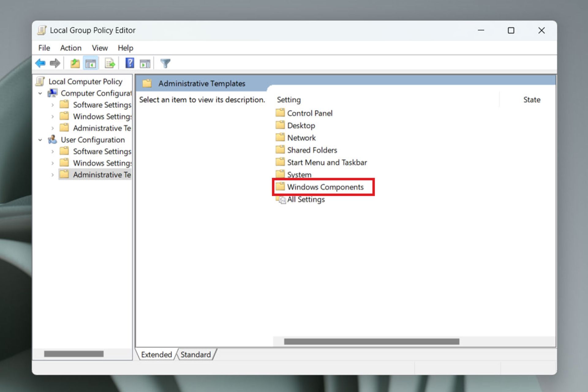Open the Windows Components folder

[x=326, y=187]
